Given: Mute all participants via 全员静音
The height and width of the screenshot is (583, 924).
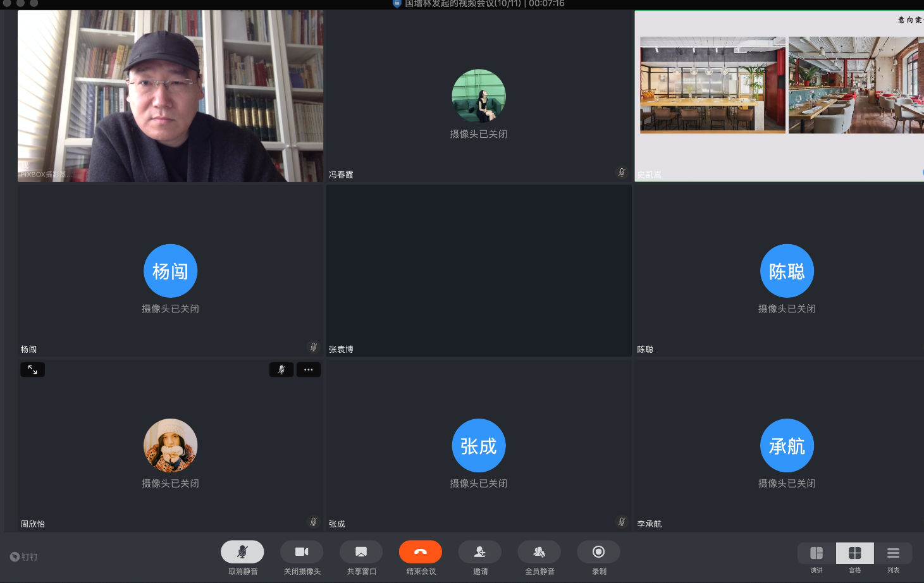Looking at the screenshot, I should pyautogui.click(x=539, y=552).
